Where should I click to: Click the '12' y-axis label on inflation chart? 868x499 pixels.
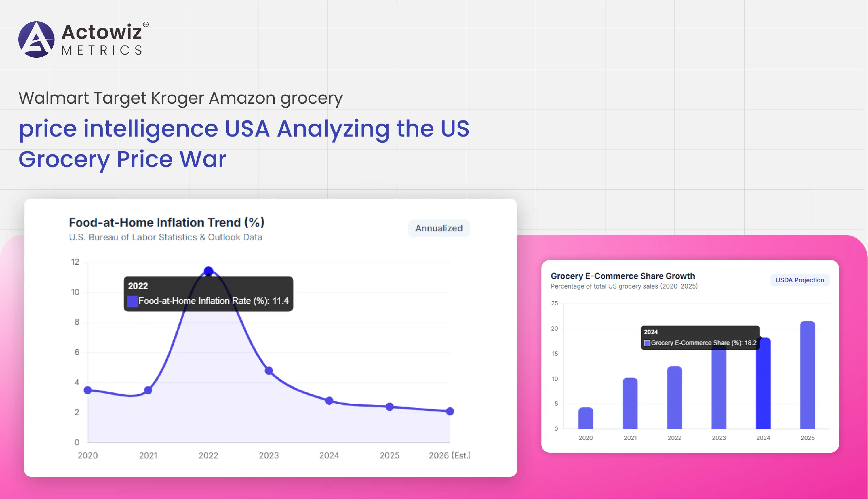pos(75,262)
